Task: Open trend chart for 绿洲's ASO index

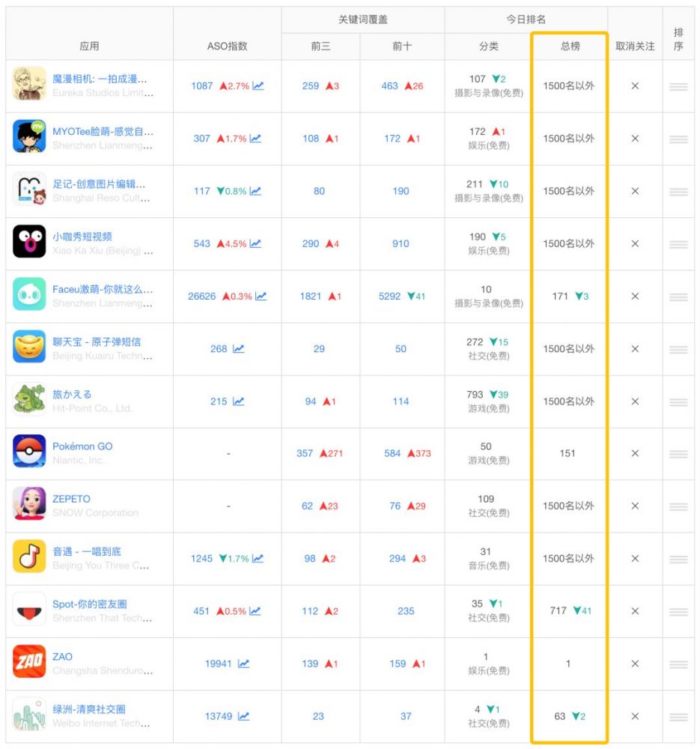Action: pos(245,716)
